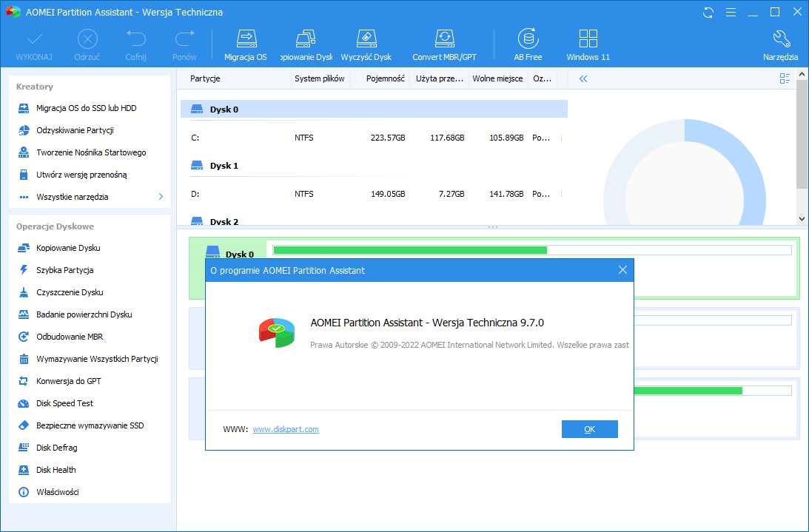
Task: Click the lower green usage bar beside the dialog
Action: point(688,391)
